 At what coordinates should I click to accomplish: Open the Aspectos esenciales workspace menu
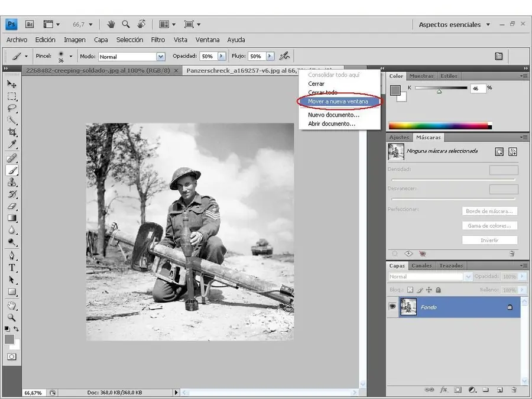tap(454, 25)
